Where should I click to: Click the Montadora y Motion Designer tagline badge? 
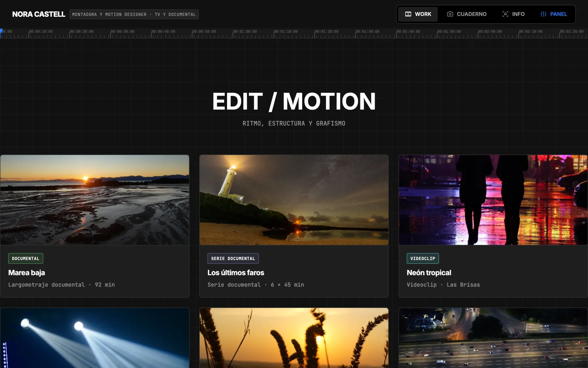(x=134, y=14)
